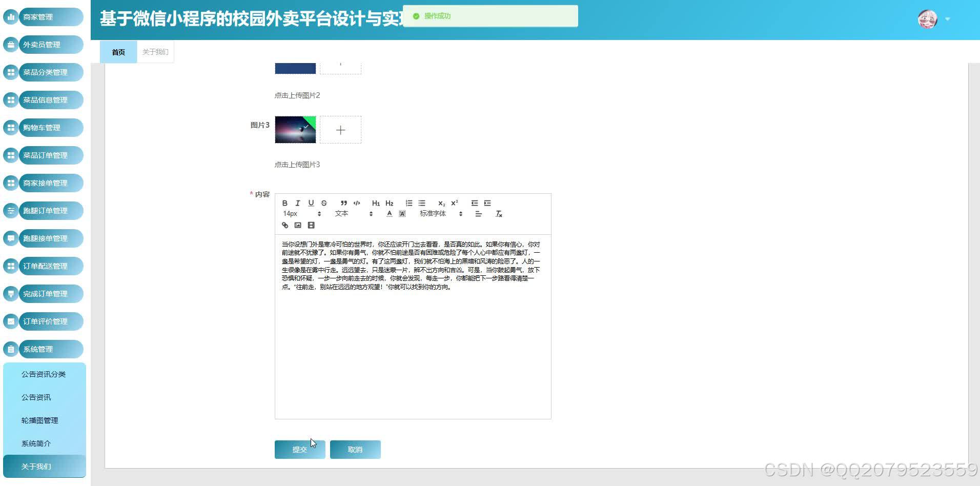Click the 提交 submit button

(x=300, y=449)
